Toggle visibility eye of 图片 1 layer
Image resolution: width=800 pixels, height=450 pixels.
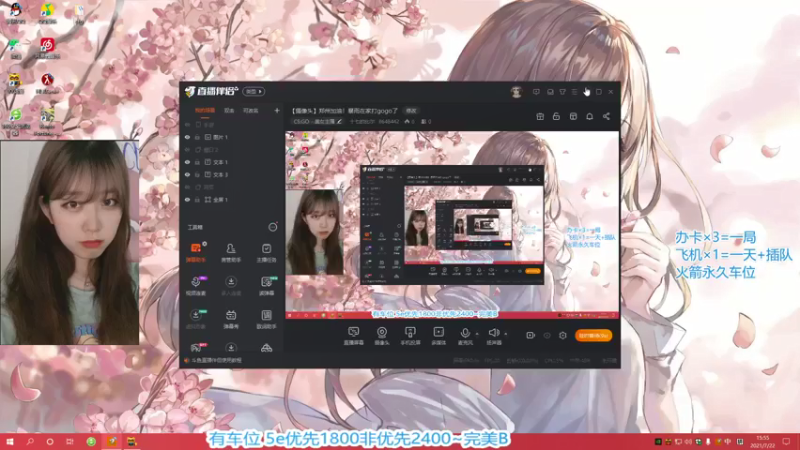[187, 137]
